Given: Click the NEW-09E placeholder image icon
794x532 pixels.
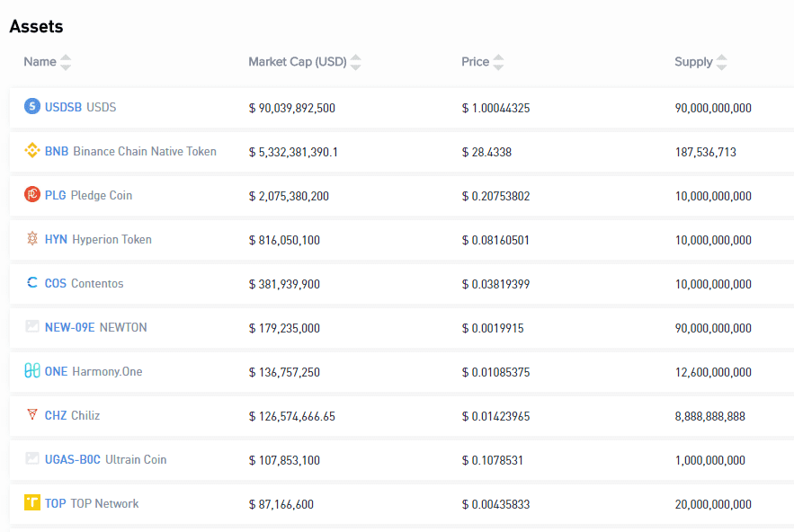Looking at the screenshot, I should point(31,326).
